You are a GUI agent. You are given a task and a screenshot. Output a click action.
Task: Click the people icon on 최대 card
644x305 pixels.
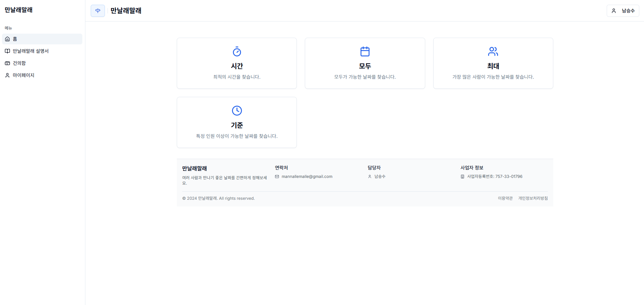pos(493,51)
